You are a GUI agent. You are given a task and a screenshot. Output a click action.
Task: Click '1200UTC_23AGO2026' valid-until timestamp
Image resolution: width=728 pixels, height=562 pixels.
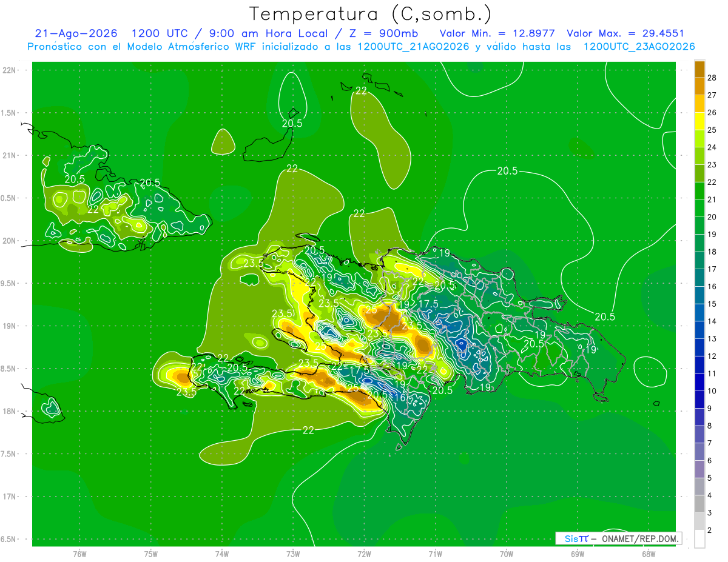tap(639, 47)
